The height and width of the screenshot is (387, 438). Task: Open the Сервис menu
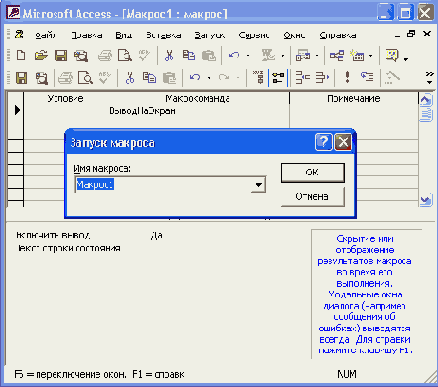click(x=254, y=35)
